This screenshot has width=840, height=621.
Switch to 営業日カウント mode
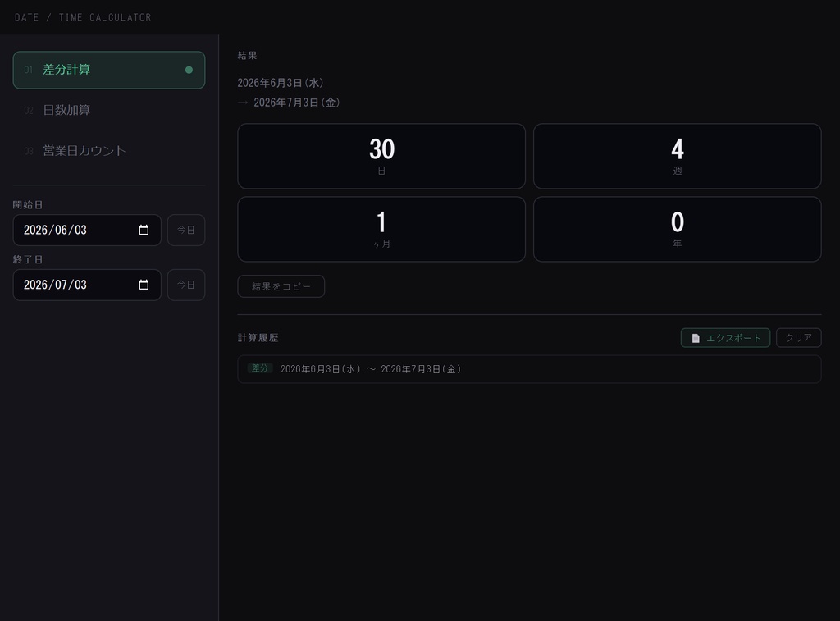[x=109, y=151]
